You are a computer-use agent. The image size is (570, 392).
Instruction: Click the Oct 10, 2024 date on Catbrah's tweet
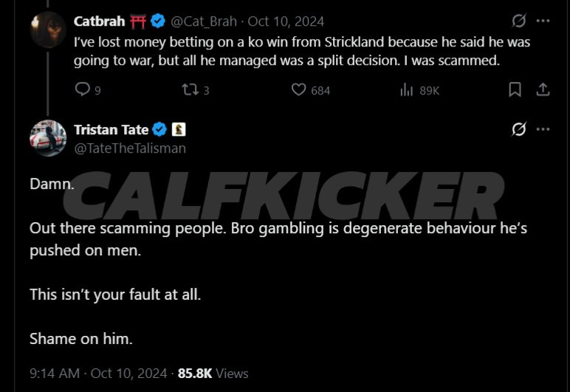[x=286, y=21]
